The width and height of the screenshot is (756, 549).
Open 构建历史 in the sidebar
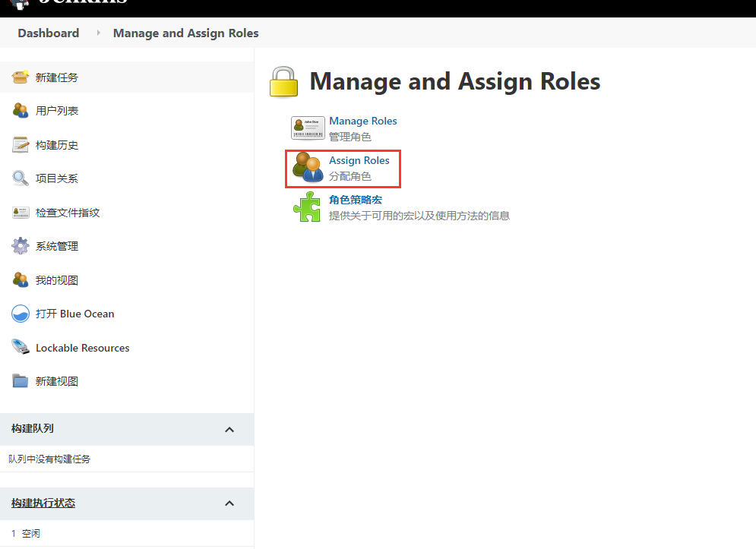[57, 145]
